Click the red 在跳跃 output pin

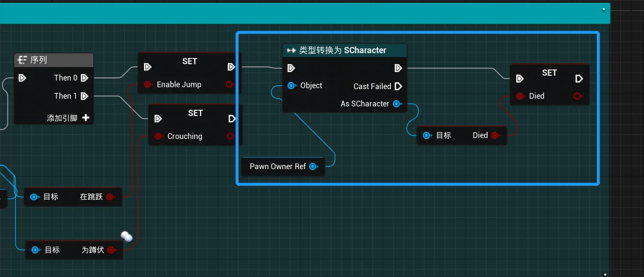coord(110,197)
